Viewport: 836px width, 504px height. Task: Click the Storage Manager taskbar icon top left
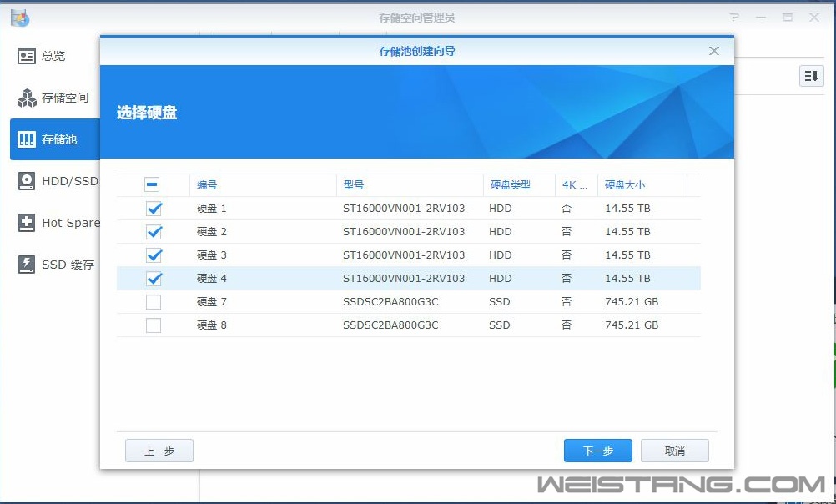(19, 17)
